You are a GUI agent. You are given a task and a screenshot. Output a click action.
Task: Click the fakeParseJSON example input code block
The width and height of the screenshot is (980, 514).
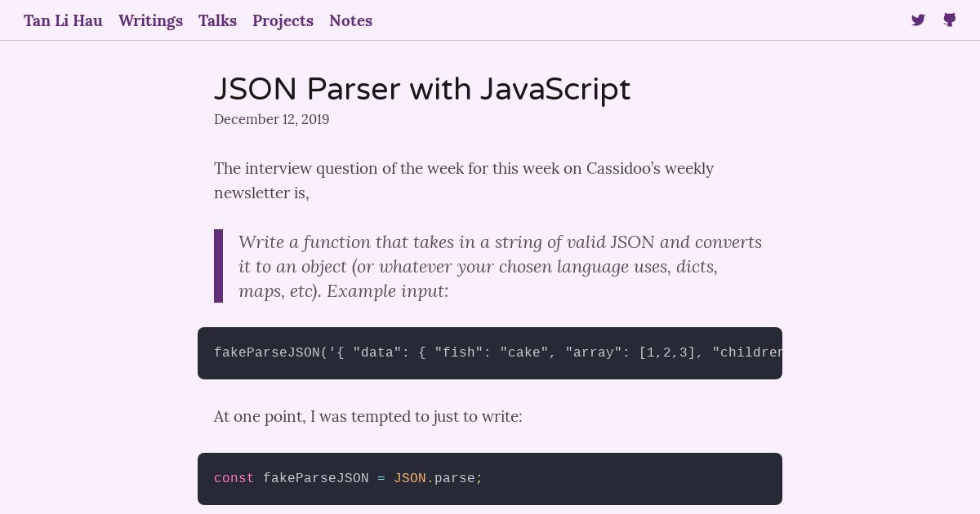490,353
